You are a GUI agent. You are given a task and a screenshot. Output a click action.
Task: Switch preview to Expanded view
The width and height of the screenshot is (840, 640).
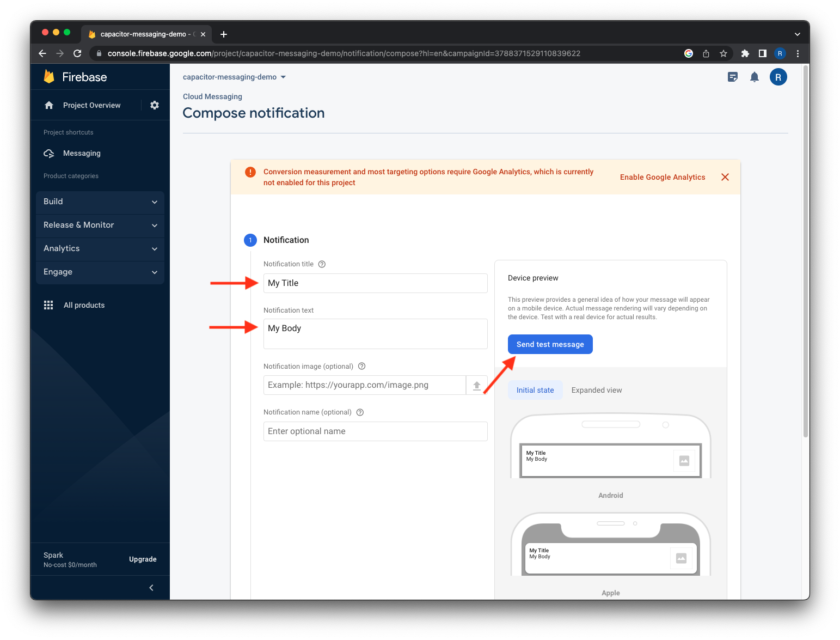pyautogui.click(x=596, y=390)
